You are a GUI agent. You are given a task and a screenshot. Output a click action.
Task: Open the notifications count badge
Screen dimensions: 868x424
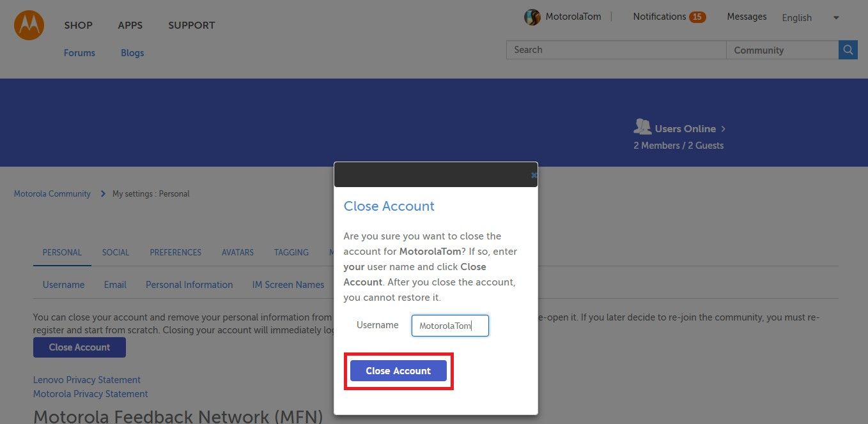[x=697, y=17]
